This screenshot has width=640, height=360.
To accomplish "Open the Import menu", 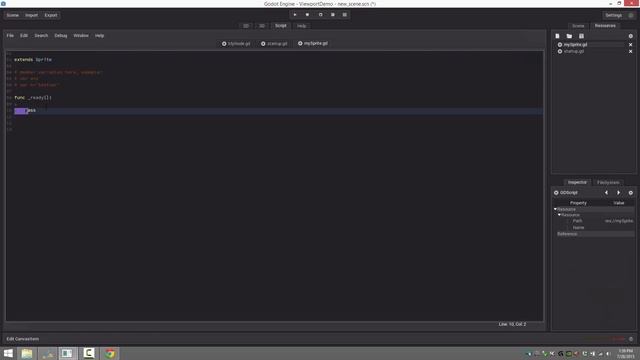I will coord(31,15).
